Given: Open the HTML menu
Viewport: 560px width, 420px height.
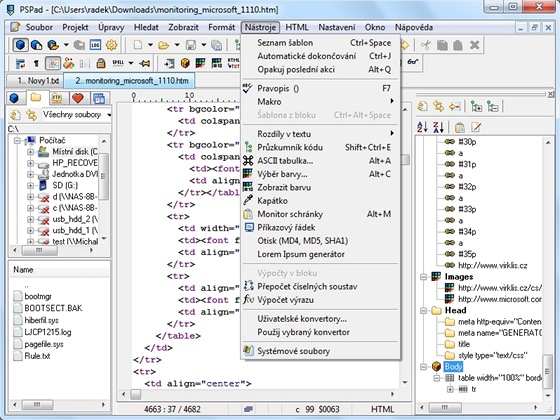Looking at the screenshot, I should pos(296,27).
